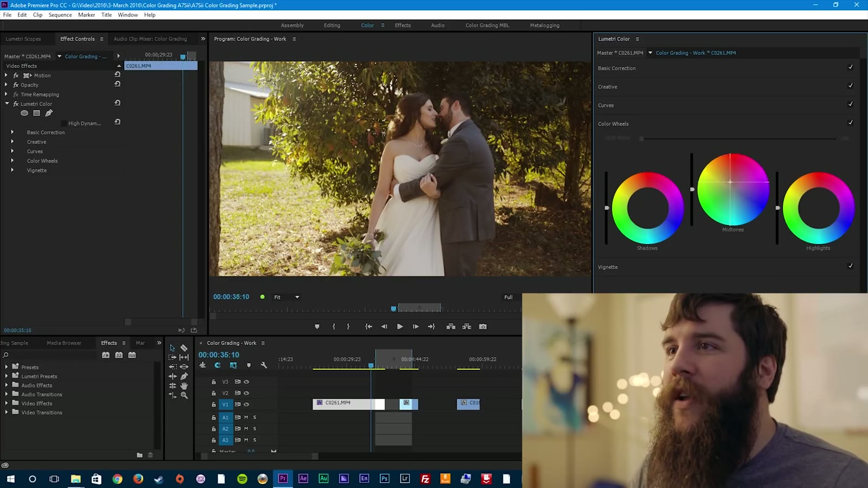Go to In point in Program monitor
Viewport: 868px width, 488px height.
coord(369,326)
